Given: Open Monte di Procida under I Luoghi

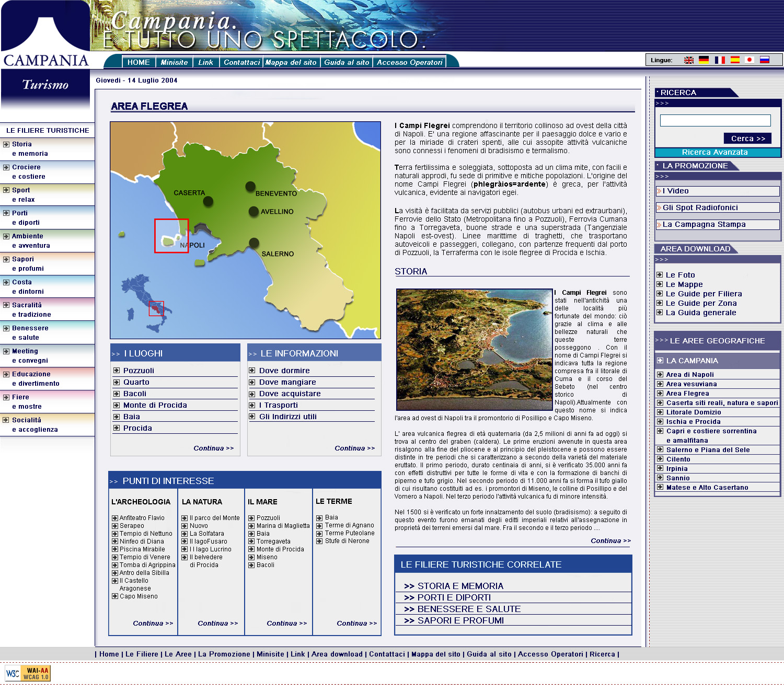Looking at the screenshot, I should [x=155, y=405].
